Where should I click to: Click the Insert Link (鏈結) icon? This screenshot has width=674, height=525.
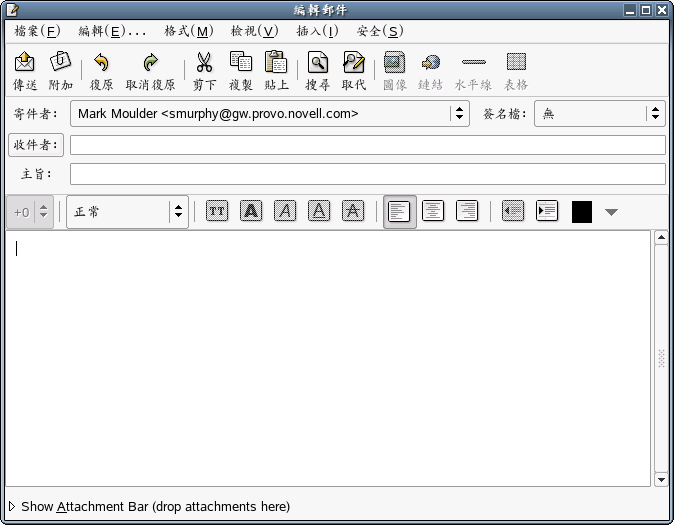pos(431,62)
